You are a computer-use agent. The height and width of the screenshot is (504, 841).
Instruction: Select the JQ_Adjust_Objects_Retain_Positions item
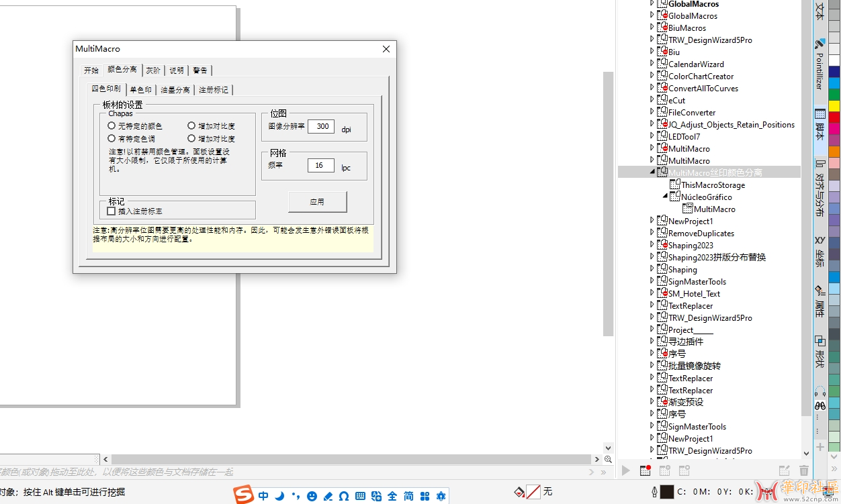coord(732,124)
